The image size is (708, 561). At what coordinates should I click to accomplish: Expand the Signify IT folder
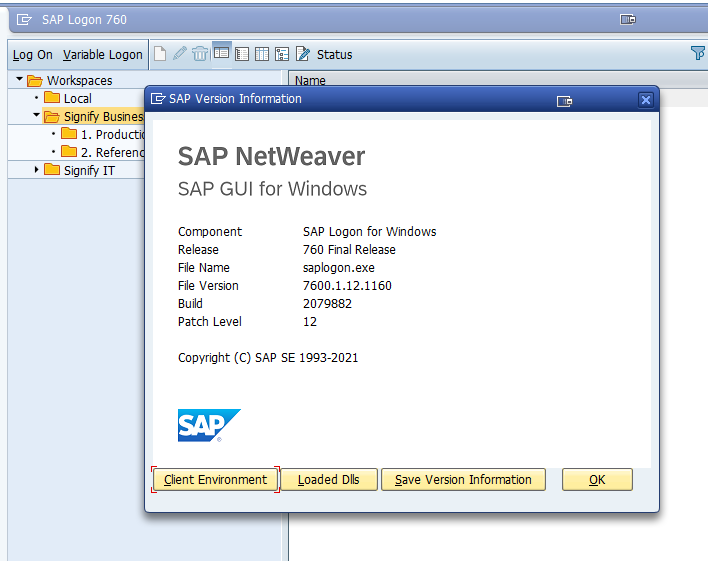point(37,170)
